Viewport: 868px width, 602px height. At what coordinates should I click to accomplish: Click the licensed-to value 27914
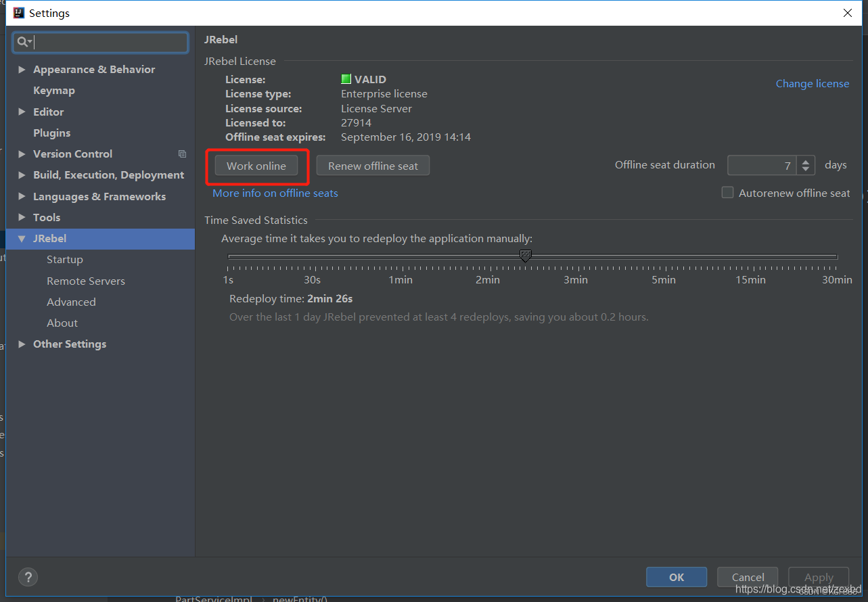click(356, 123)
